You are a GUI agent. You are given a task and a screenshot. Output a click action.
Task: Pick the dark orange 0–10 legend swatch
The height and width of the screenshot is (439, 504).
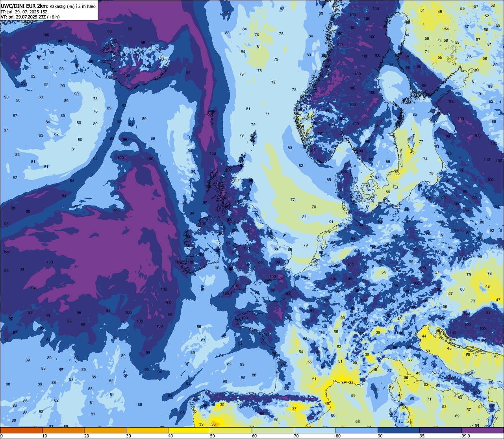pos(21,430)
